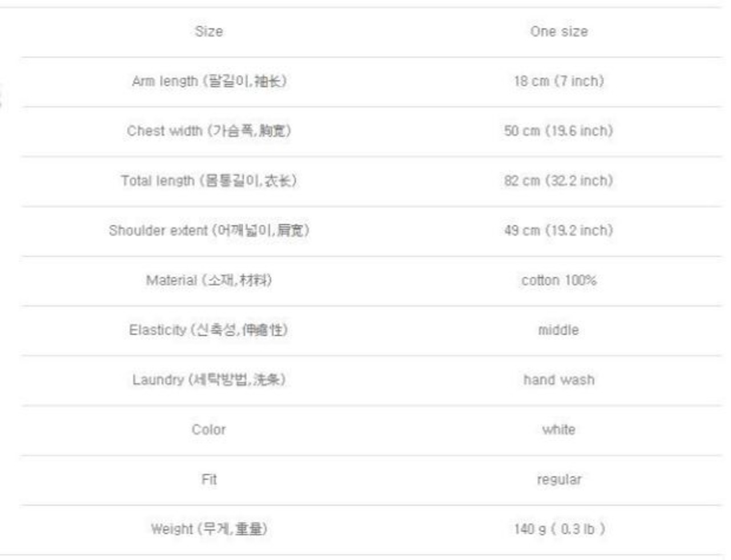Viewport: 731px width, 560px height.
Task: Select the Material label
Action: pos(209,280)
